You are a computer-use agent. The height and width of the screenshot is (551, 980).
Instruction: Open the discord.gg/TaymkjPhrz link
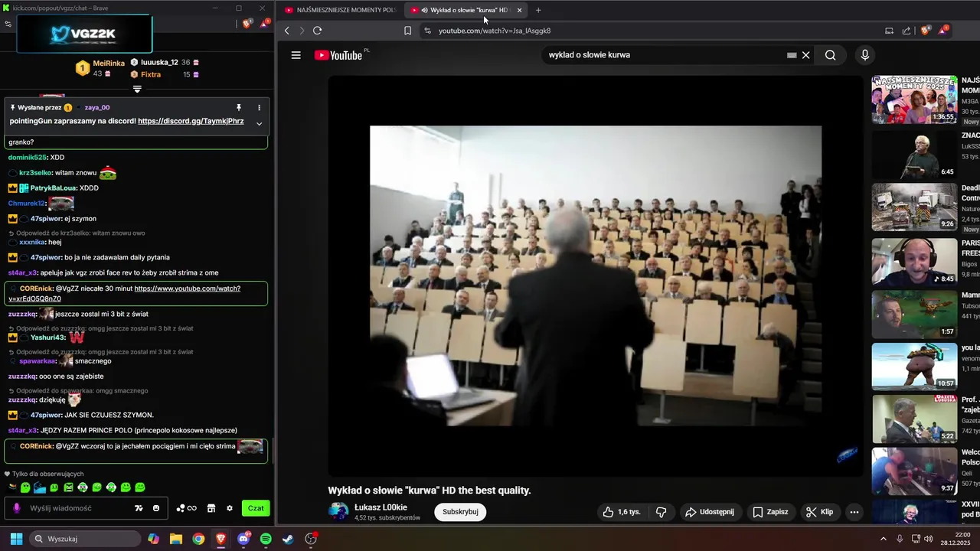coord(191,121)
